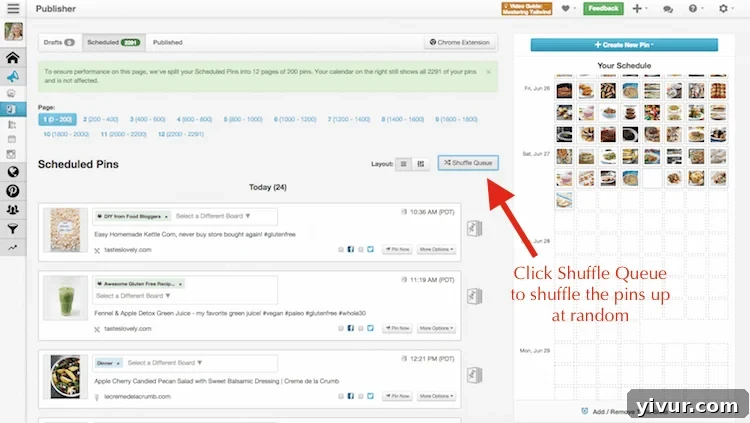Click the Home icon in sidebar
Viewport: 750px width, 423px height.
(x=13, y=58)
